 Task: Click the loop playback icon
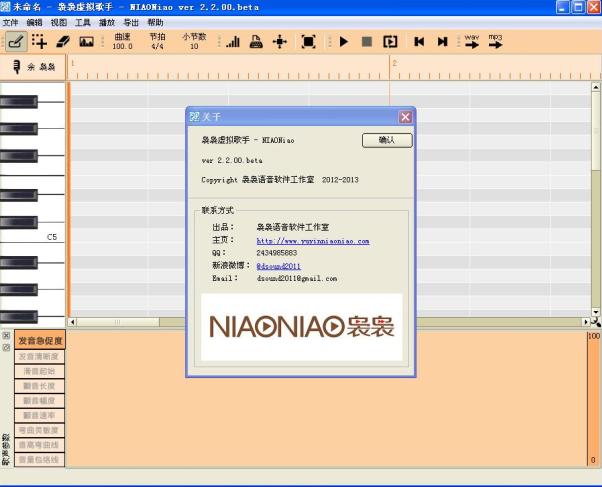point(390,41)
